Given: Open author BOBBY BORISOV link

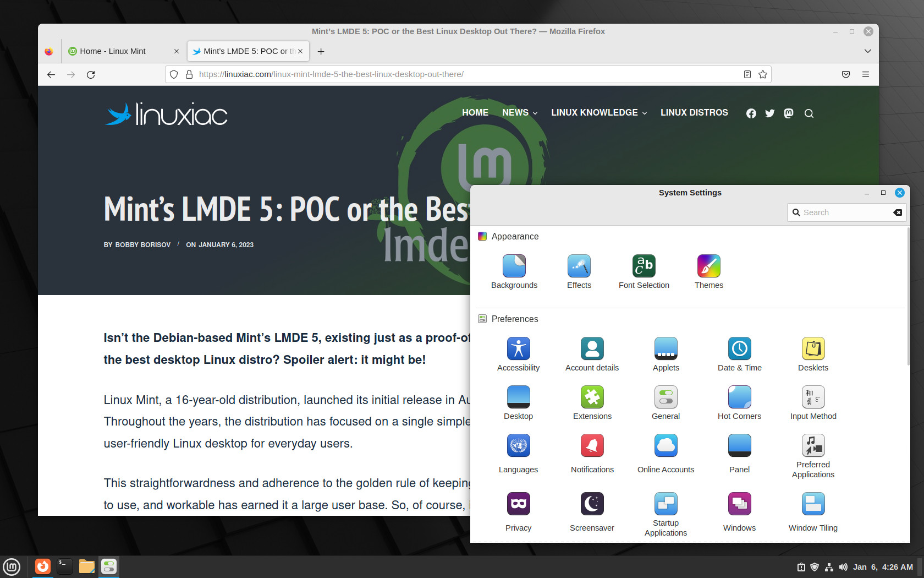Looking at the screenshot, I should [x=143, y=245].
